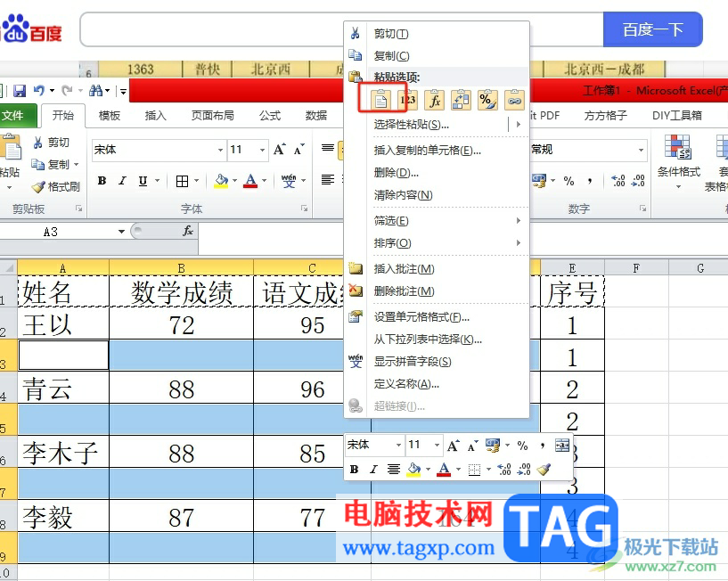The height and width of the screenshot is (581, 728).
Task: Click the Select All corner triangle
Action: (x=8, y=268)
